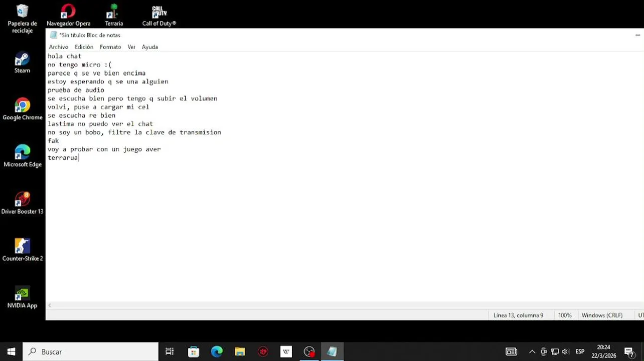Select the Steam desktop shortcut

point(22,62)
